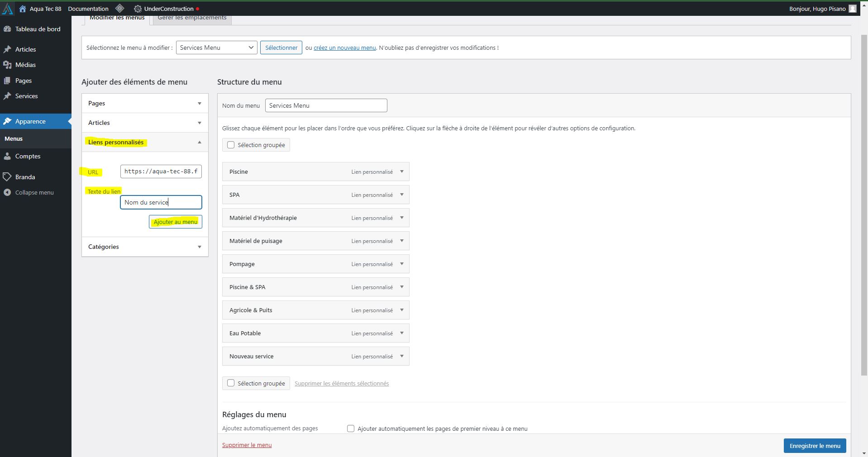The height and width of the screenshot is (457, 868).
Task: Collapse the sidebar with Collapse menu
Action: pos(34,192)
